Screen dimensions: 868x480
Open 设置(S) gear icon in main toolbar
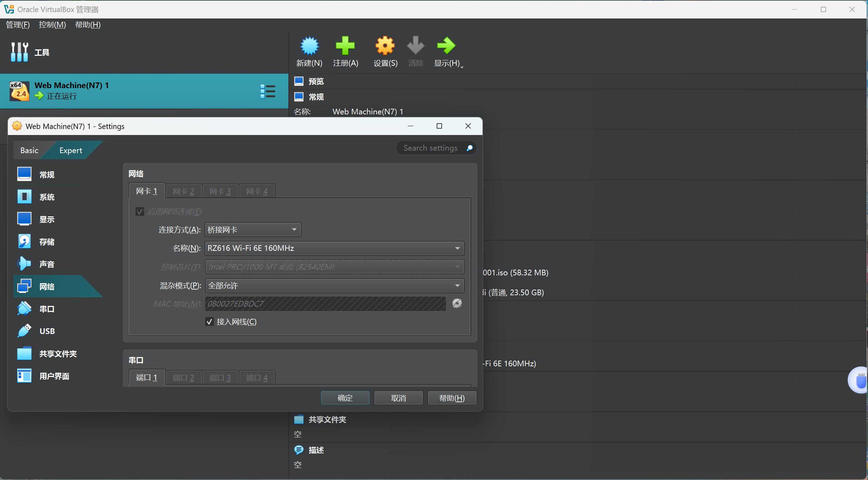coord(385,46)
